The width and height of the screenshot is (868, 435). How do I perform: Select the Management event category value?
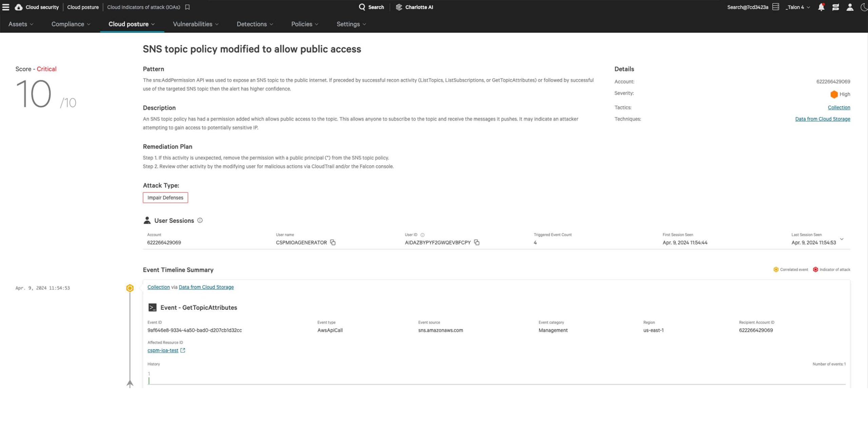[553, 330]
